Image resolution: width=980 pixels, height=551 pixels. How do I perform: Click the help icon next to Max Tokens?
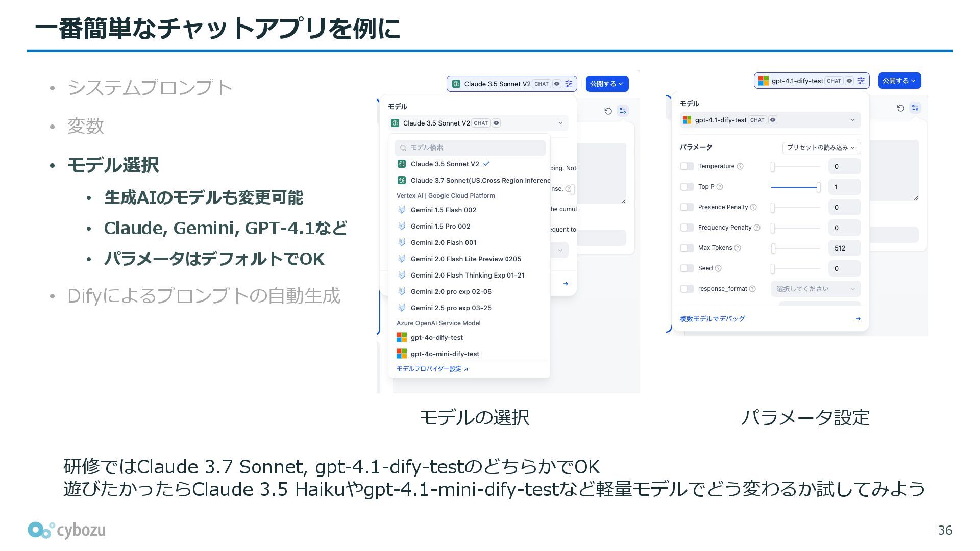pyautogui.click(x=737, y=248)
